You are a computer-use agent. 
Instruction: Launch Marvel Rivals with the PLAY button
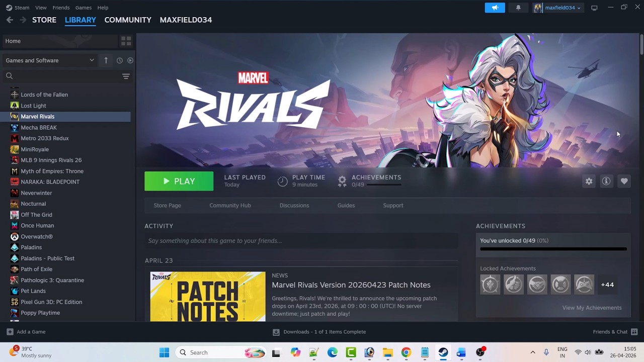click(x=179, y=182)
